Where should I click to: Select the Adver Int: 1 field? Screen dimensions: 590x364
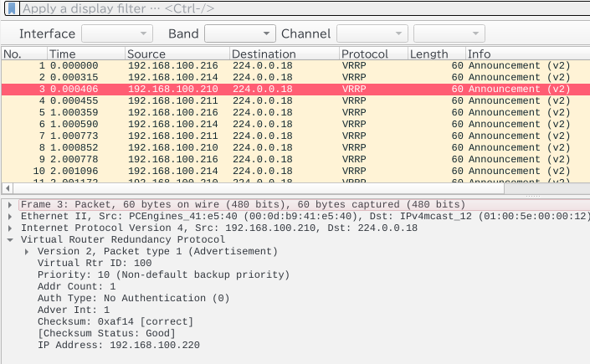point(74,310)
